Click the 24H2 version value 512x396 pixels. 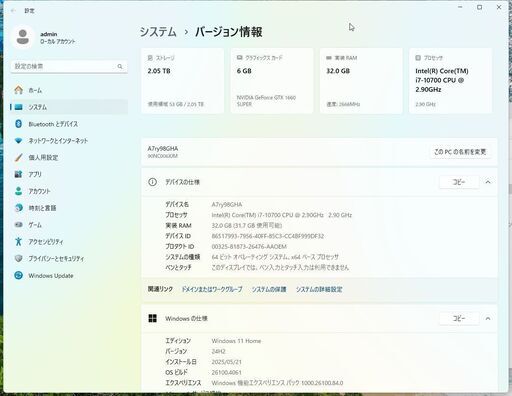[218, 351]
